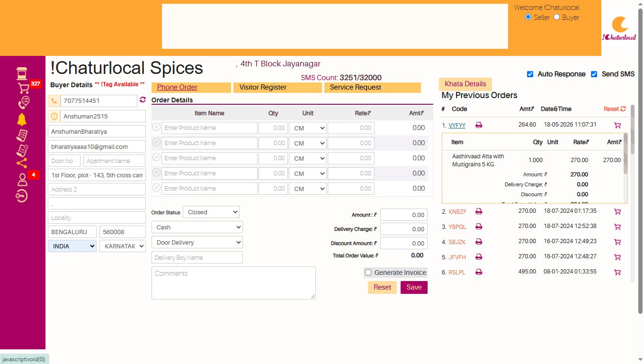The height and width of the screenshot is (364, 644).
Task: Remove the third order item row
Action: [x=156, y=157]
